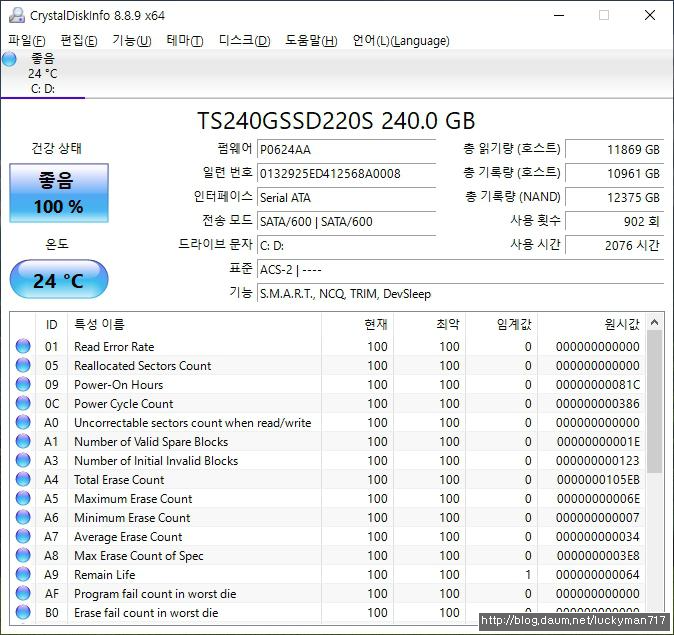Click the CrystalDiskInfo app icon in title bar

(17, 15)
